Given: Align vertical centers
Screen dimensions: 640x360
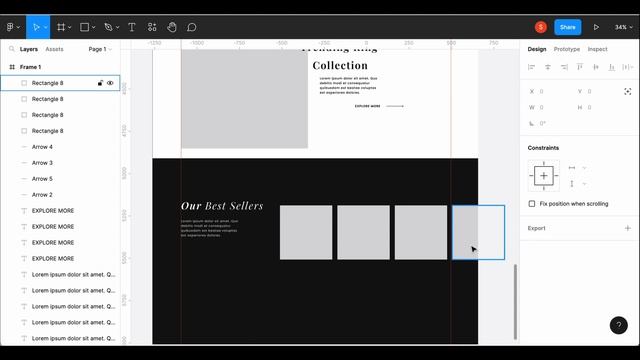Looking at the screenshot, I should click(x=596, y=67).
